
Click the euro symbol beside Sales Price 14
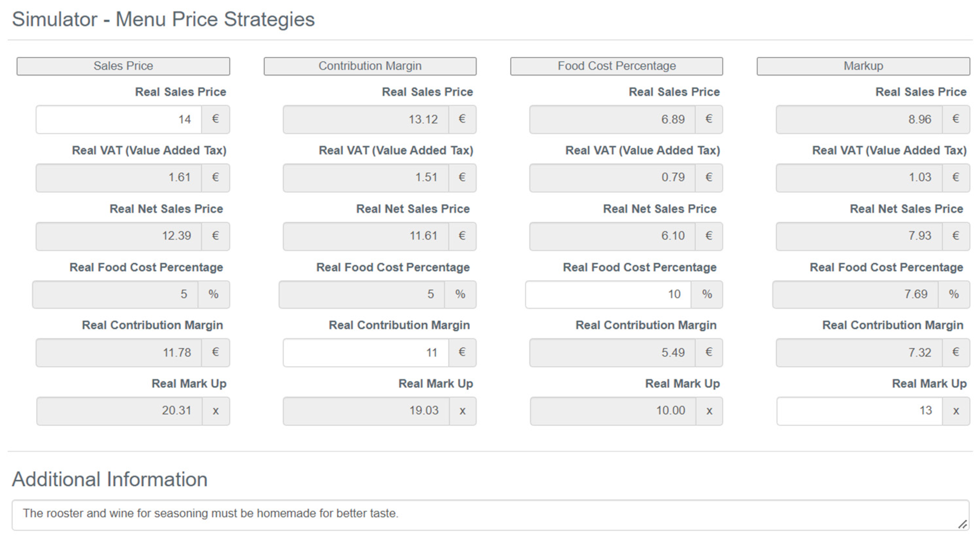[215, 119]
